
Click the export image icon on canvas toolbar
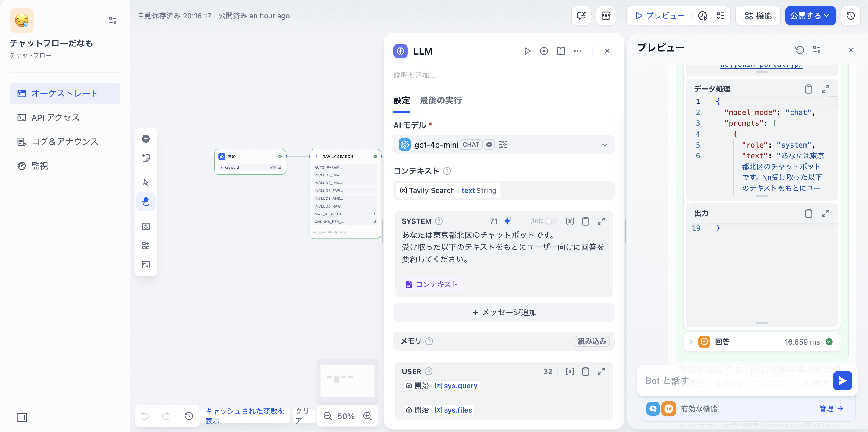click(x=146, y=226)
